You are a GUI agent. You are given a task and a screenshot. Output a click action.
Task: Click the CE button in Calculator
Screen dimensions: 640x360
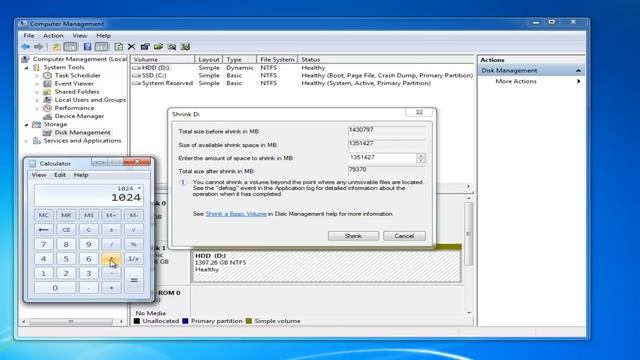pyautogui.click(x=66, y=230)
